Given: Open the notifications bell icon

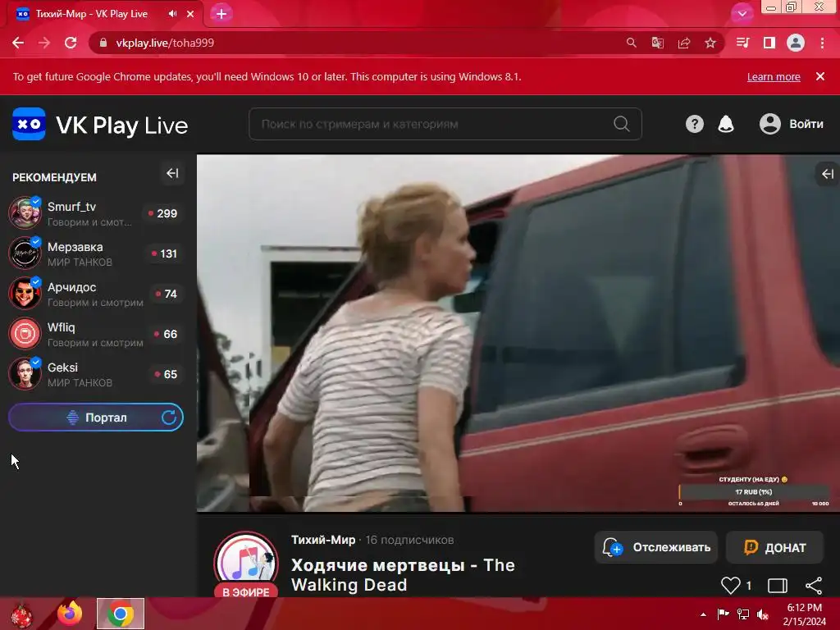Looking at the screenshot, I should pos(725,125).
